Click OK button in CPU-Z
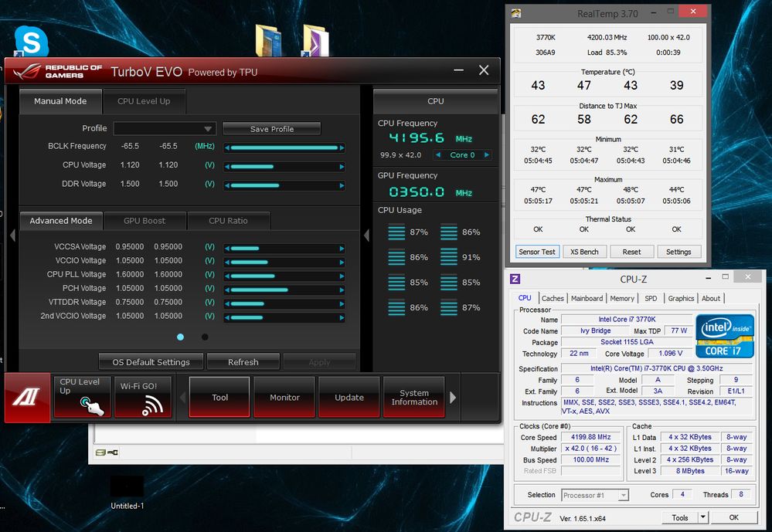The height and width of the screenshot is (532, 772). (x=733, y=517)
